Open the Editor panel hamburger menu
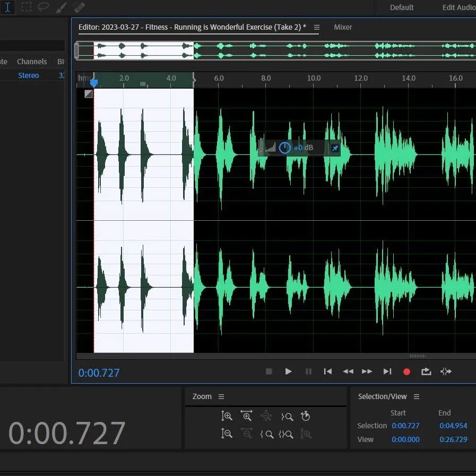This screenshot has width=476, height=476. coord(317,27)
